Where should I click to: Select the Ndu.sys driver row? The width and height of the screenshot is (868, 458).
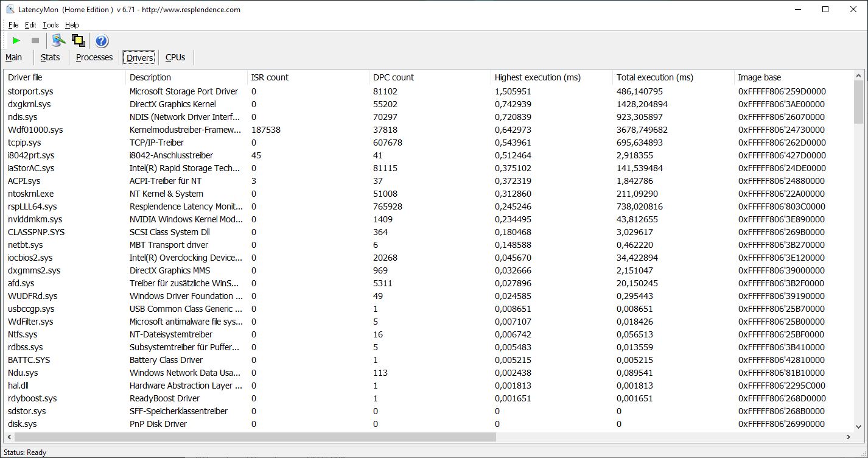coord(429,373)
